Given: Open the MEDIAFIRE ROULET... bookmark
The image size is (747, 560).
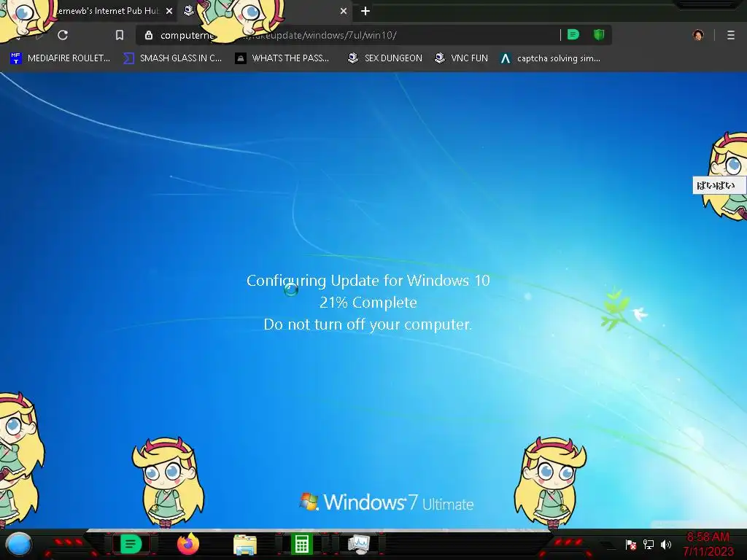Looking at the screenshot, I should point(60,58).
